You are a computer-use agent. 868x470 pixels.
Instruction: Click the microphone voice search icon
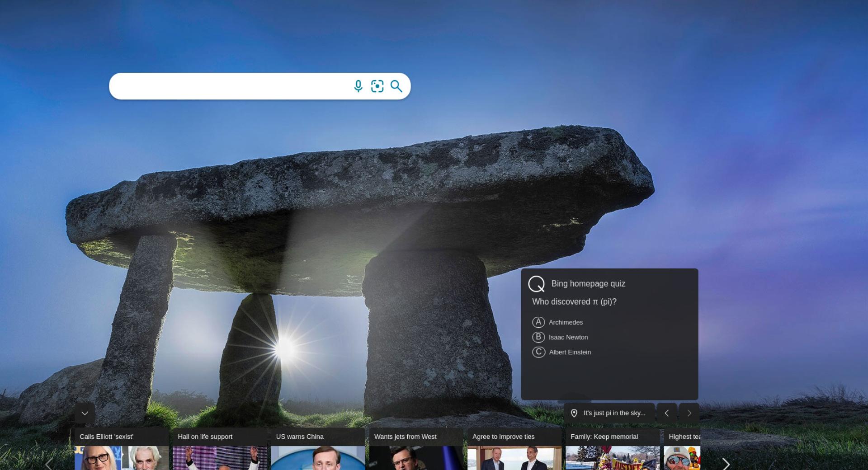(x=358, y=86)
